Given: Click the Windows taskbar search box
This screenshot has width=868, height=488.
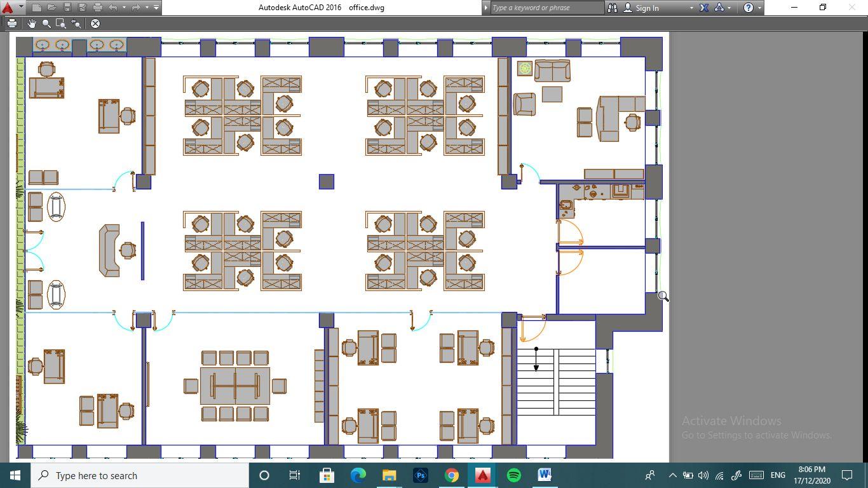Looking at the screenshot, I should point(140,475).
